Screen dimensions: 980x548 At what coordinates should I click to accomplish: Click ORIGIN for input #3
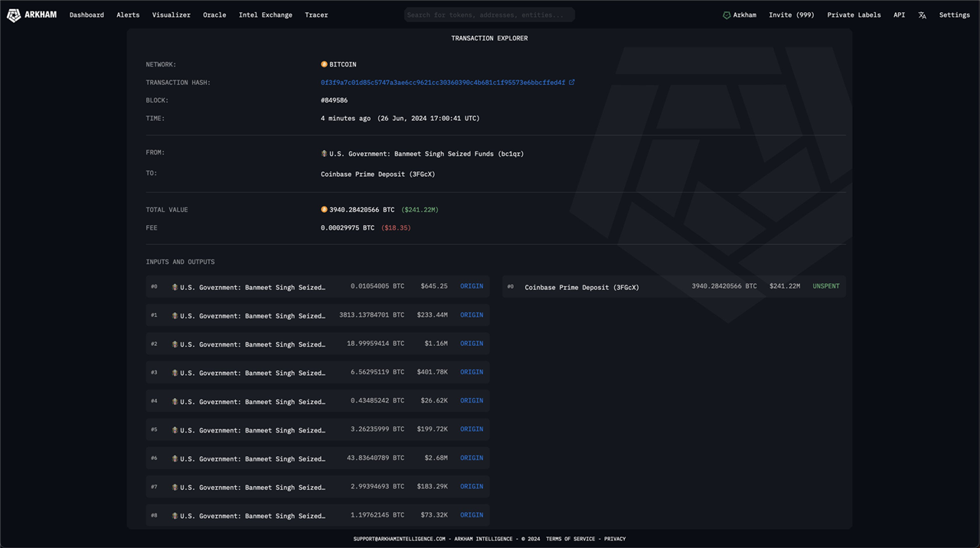click(472, 372)
